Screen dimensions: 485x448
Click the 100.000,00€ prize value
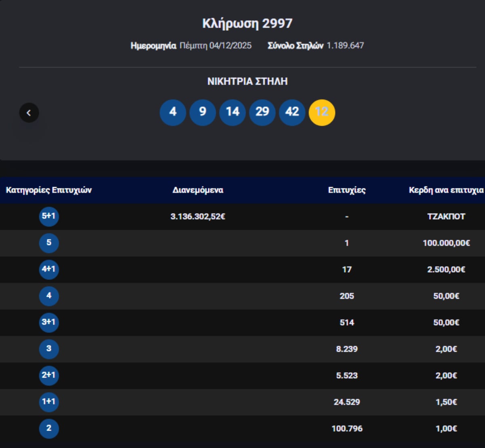[446, 243]
